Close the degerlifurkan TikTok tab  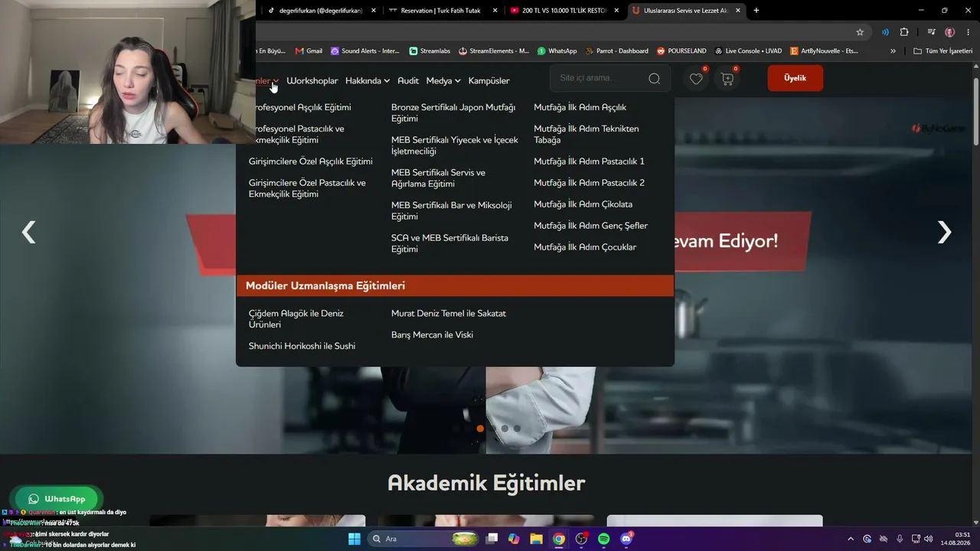pos(374,11)
